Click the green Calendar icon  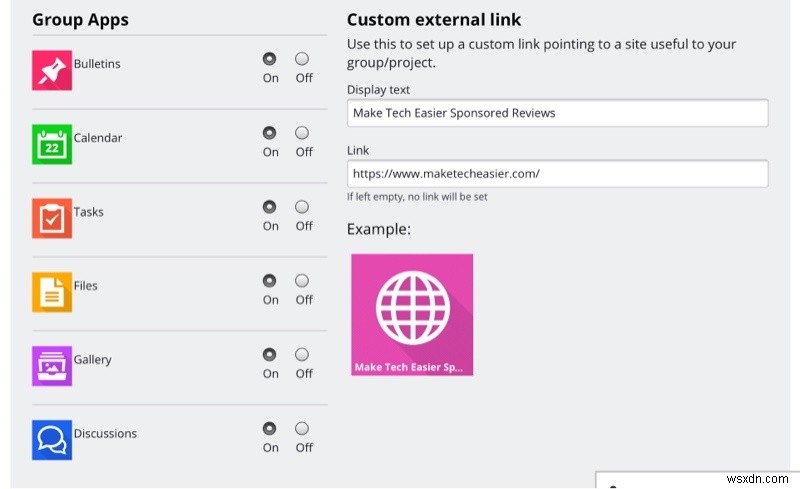tap(52, 144)
